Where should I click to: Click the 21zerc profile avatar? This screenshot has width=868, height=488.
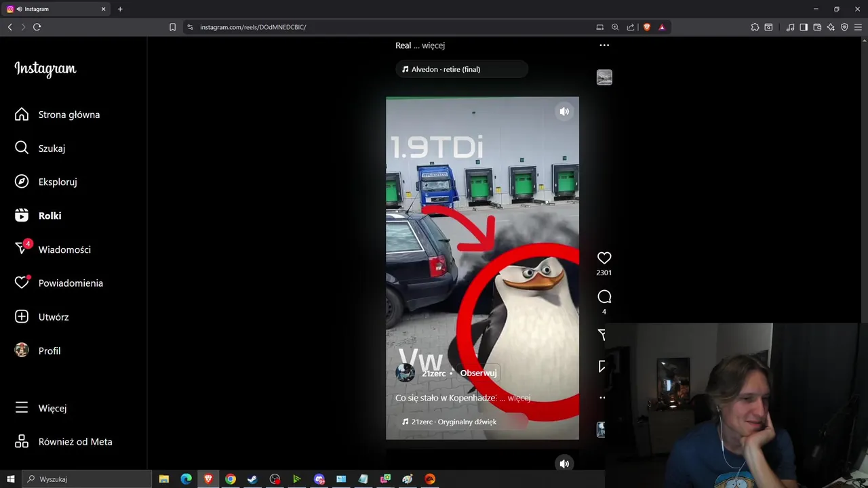pos(406,373)
